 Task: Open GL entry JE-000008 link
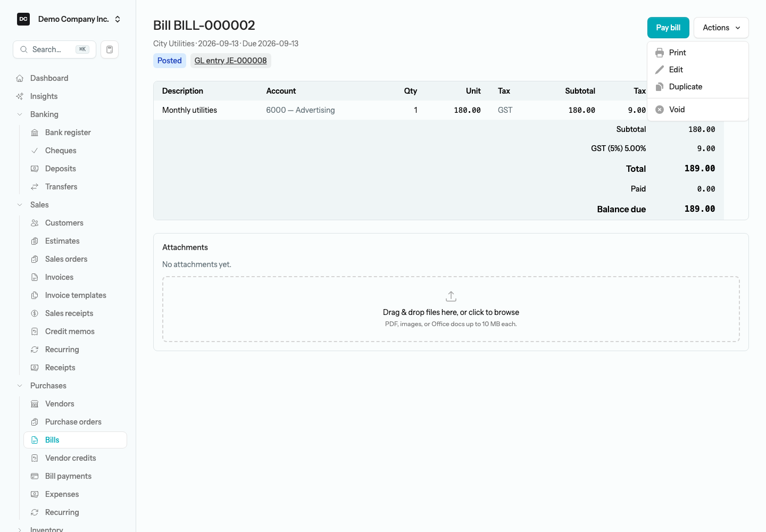tap(231, 61)
